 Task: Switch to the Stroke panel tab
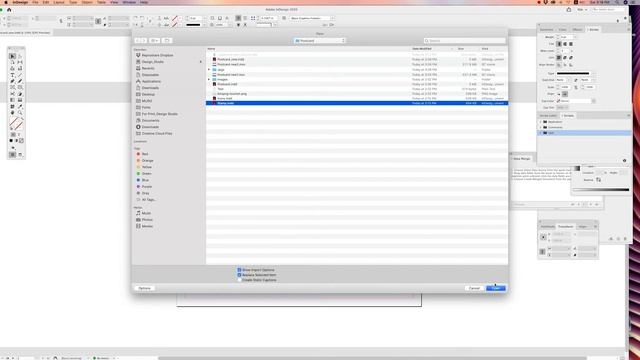point(594,30)
